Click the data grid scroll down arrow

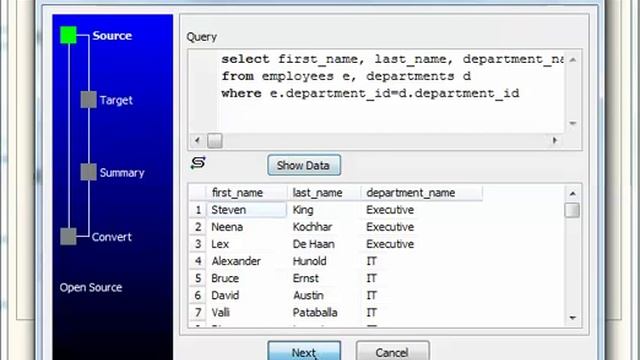click(x=572, y=317)
